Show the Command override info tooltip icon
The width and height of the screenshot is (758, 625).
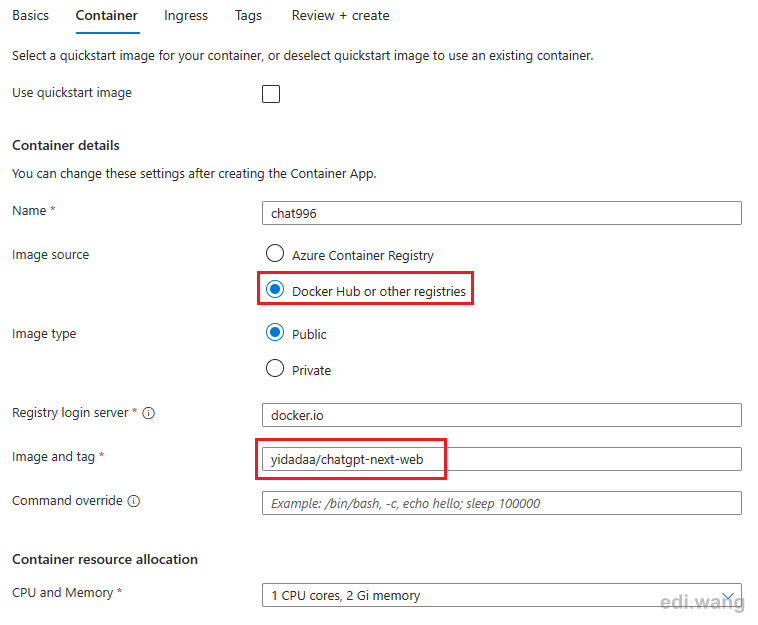[133, 501]
